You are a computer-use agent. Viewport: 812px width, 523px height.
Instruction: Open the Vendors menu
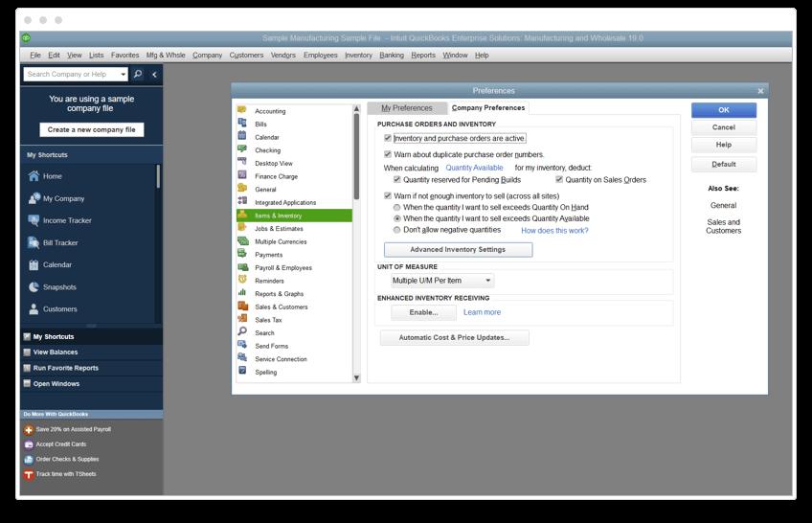[283, 55]
